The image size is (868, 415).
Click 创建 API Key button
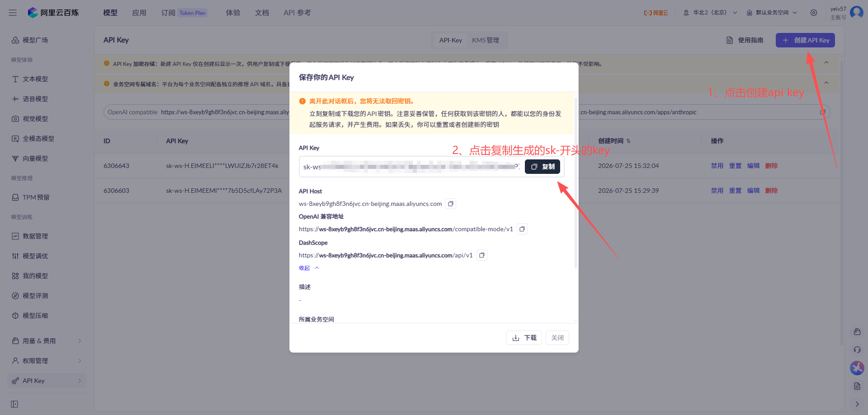pyautogui.click(x=806, y=40)
